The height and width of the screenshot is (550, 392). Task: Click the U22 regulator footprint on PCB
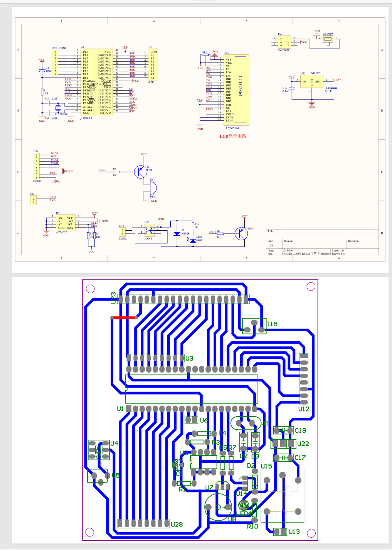[283, 444]
